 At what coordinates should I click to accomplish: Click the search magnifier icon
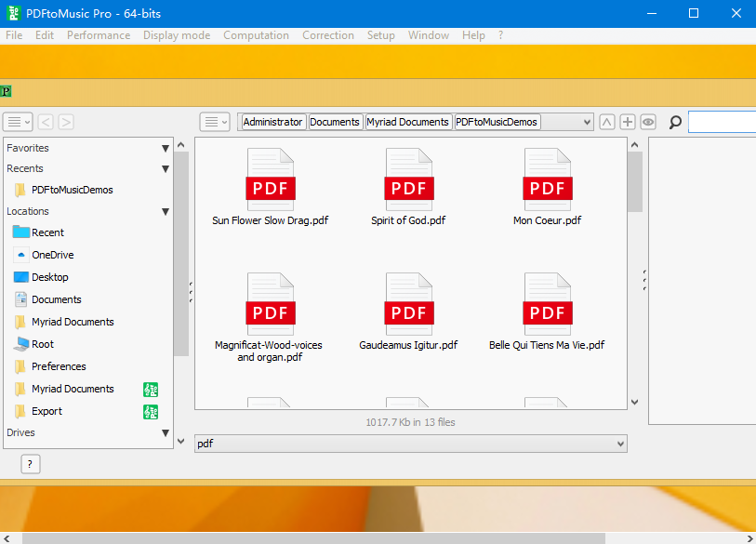(673, 122)
